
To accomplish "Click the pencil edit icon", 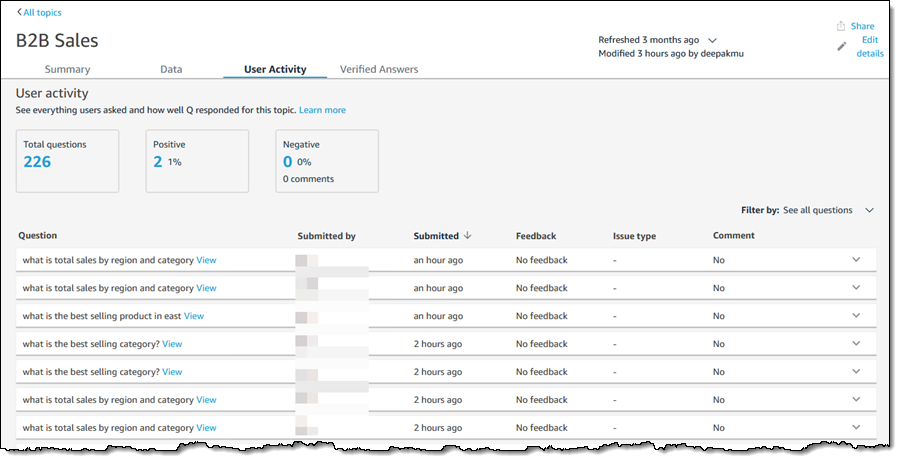I will point(841,47).
